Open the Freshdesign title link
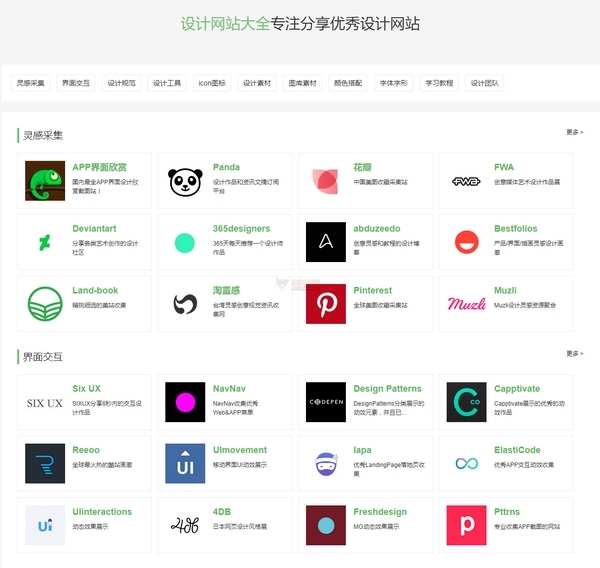Image resolution: width=600 pixels, height=568 pixels. point(380,512)
